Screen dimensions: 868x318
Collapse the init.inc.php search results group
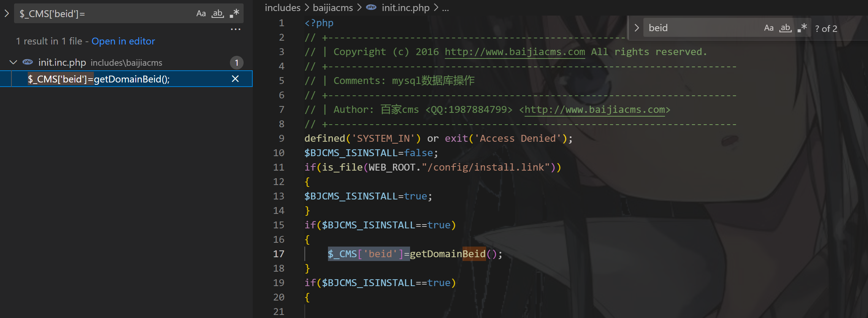(13, 62)
